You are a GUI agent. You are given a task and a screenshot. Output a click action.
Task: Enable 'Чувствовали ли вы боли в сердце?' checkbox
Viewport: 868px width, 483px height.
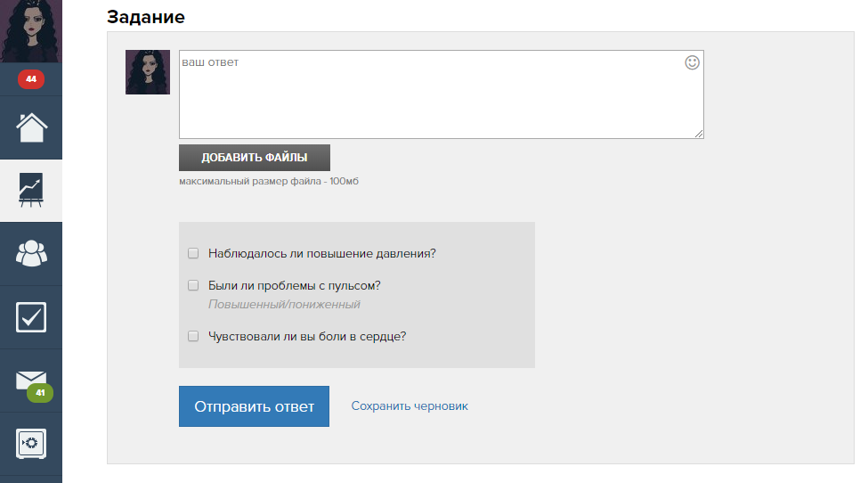point(193,337)
